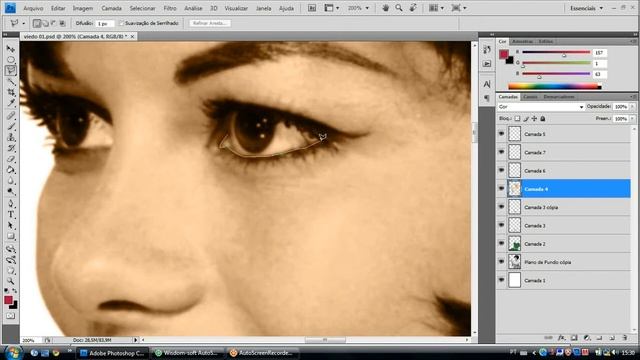Open the Camada menu
The height and width of the screenshot is (360, 640).
pyautogui.click(x=111, y=8)
